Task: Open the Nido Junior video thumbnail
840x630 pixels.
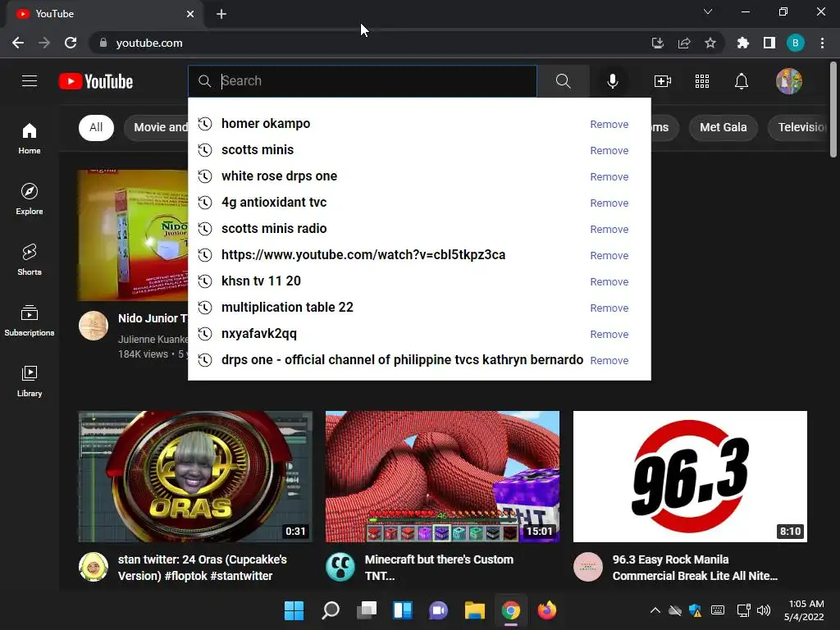Action: [133, 235]
